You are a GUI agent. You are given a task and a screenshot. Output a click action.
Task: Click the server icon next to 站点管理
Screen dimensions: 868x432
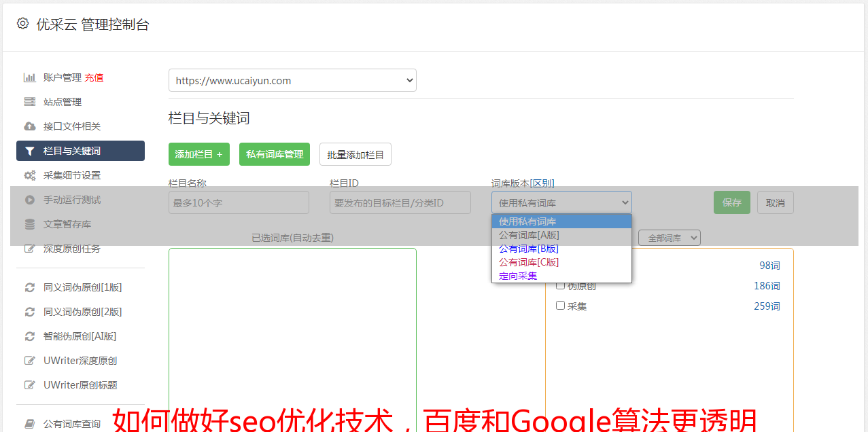click(x=30, y=102)
